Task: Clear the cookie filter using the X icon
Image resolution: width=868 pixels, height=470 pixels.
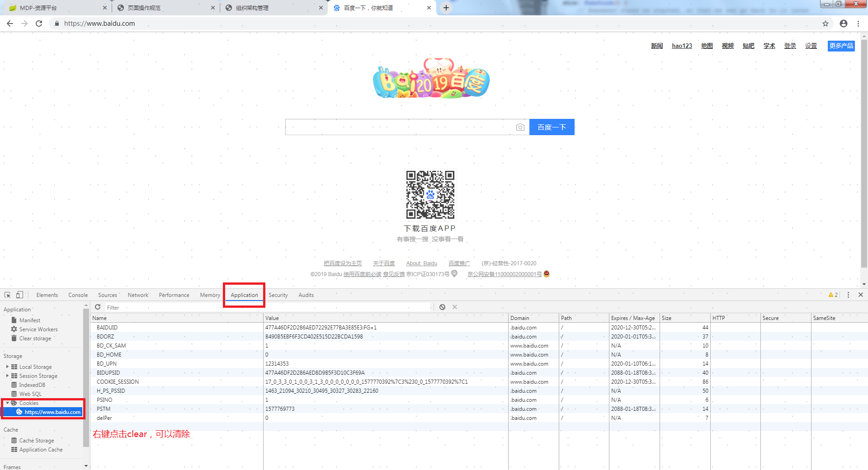Action: 455,307
